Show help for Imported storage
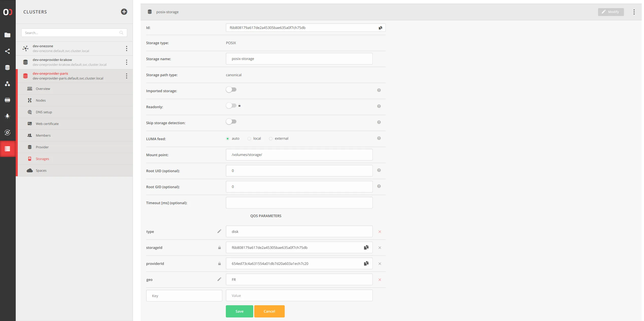Screen dimensions: 644x321 pos(379,90)
